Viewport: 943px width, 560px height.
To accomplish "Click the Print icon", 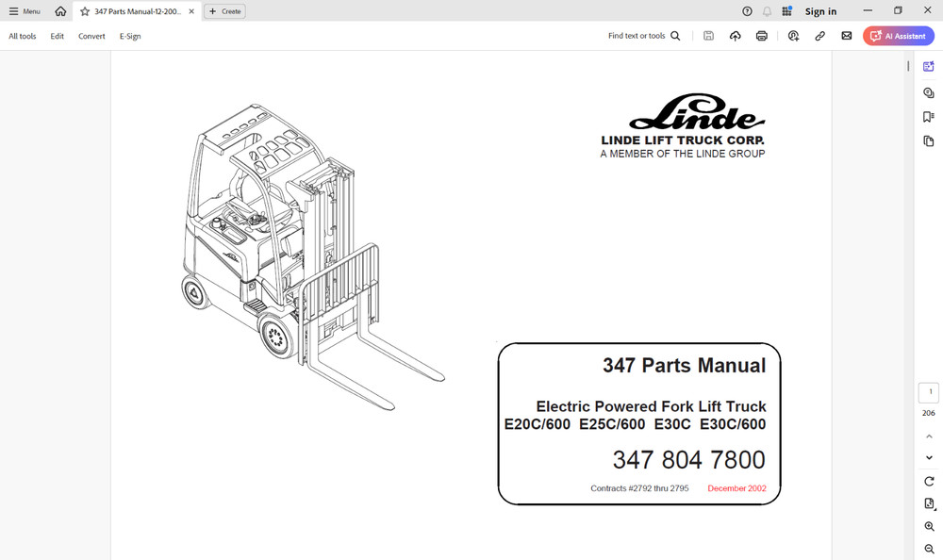I will click(761, 36).
